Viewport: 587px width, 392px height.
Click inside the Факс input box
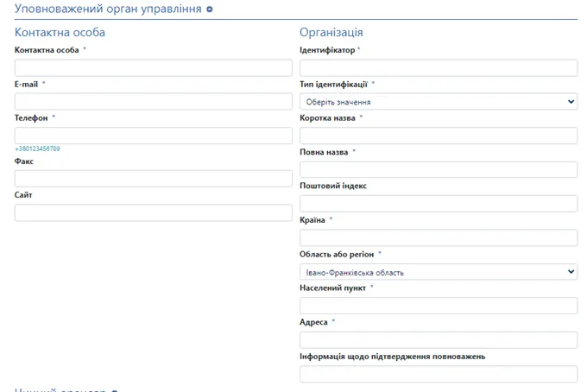(x=154, y=179)
